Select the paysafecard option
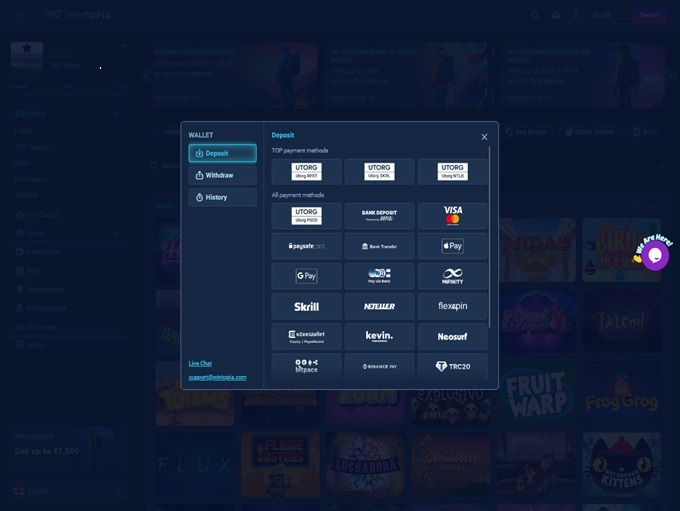 pos(306,246)
